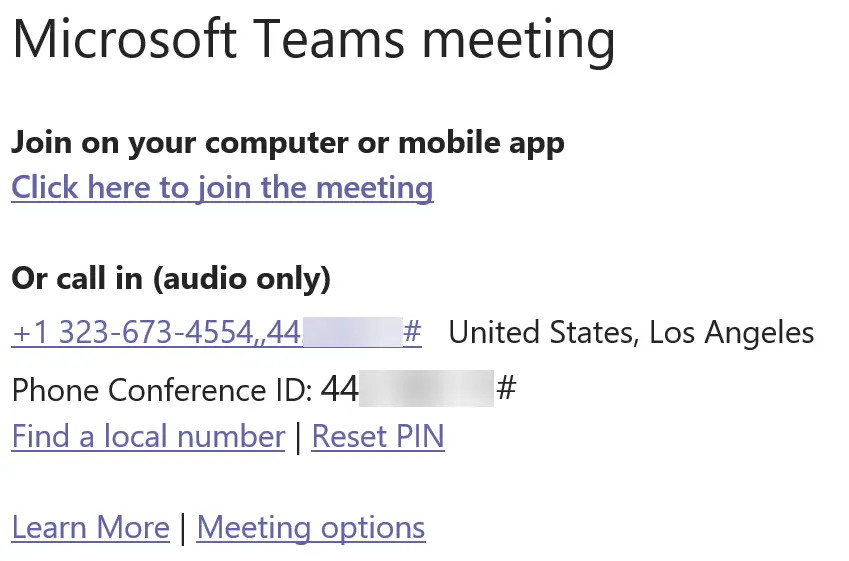The image size is (849, 561).
Task: Click the 'Or call in (audio only)' heading
Action: [171, 278]
